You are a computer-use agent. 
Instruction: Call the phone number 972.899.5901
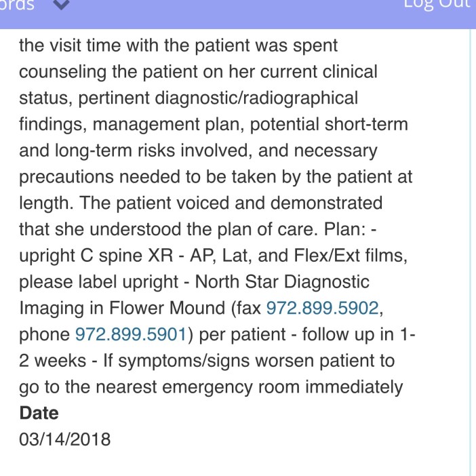[x=130, y=334]
